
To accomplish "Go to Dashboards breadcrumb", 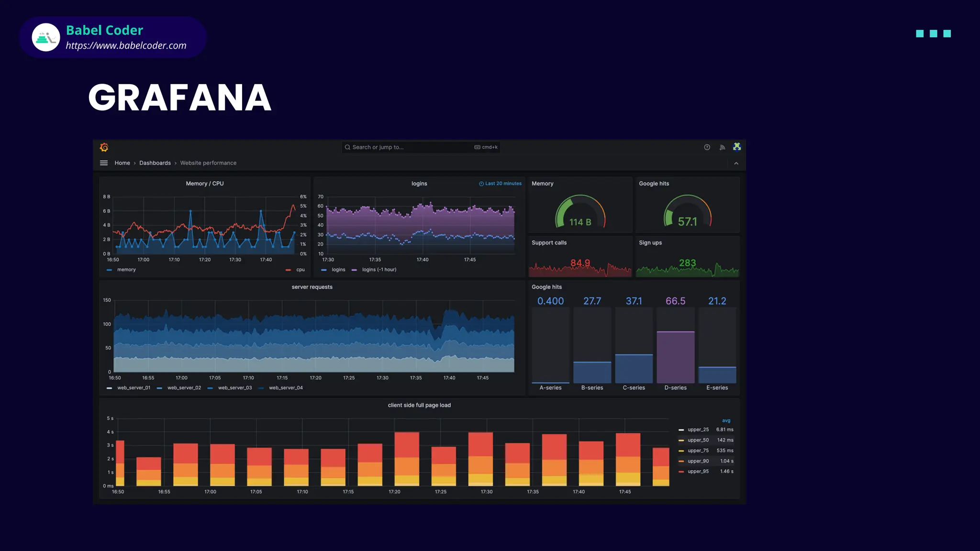I will (x=155, y=163).
